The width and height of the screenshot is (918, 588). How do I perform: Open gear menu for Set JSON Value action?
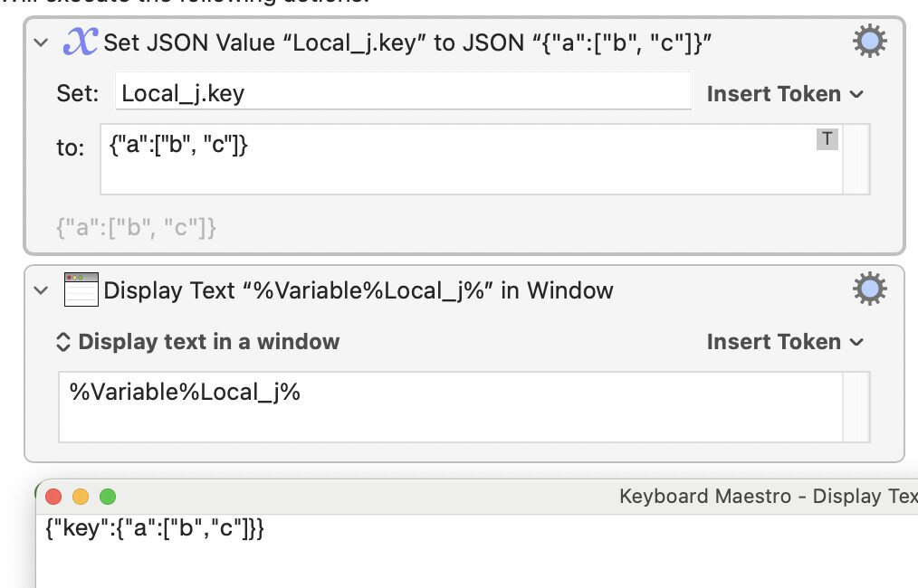(x=869, y=41)
